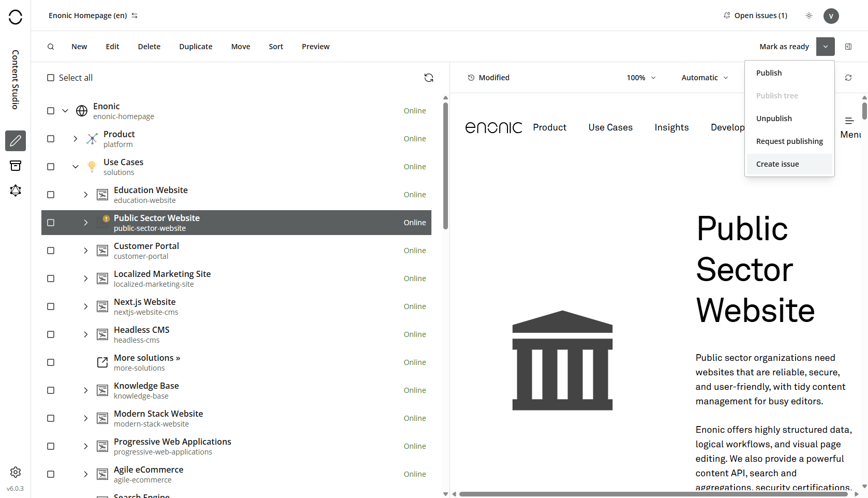Image resolution: width=868 pixels, height=498 pixels.
Task: Open the 100% zoom dropdown
Action: point(641,78)
